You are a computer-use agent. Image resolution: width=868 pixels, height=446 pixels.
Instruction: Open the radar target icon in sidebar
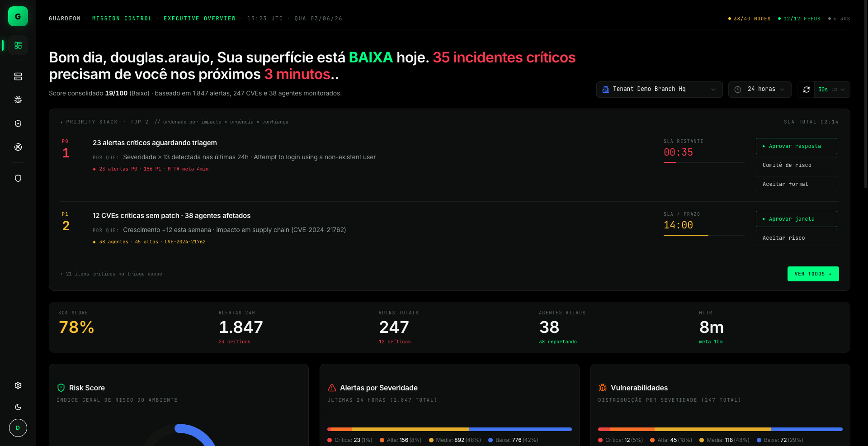pos(18,147)
